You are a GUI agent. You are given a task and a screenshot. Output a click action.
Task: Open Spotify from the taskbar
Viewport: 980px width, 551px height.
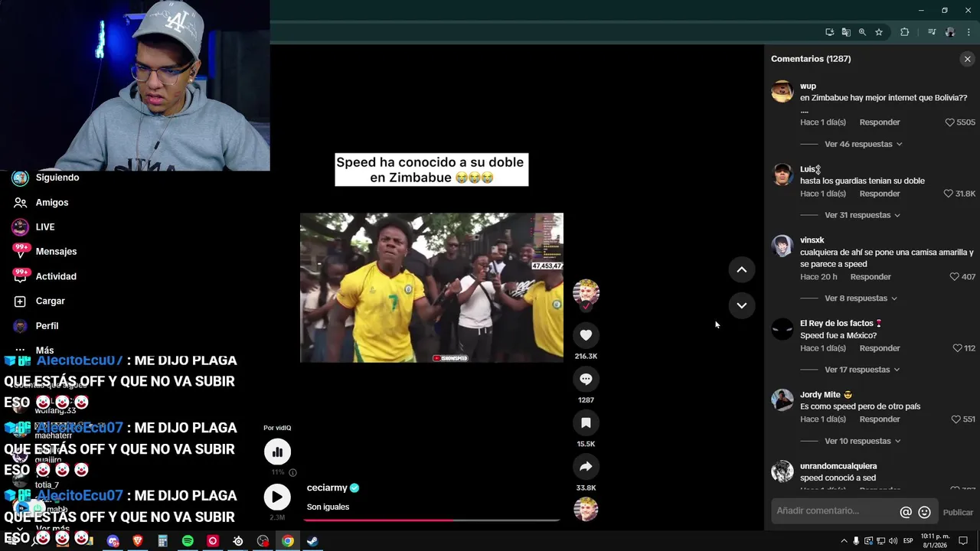coord(188,541)
